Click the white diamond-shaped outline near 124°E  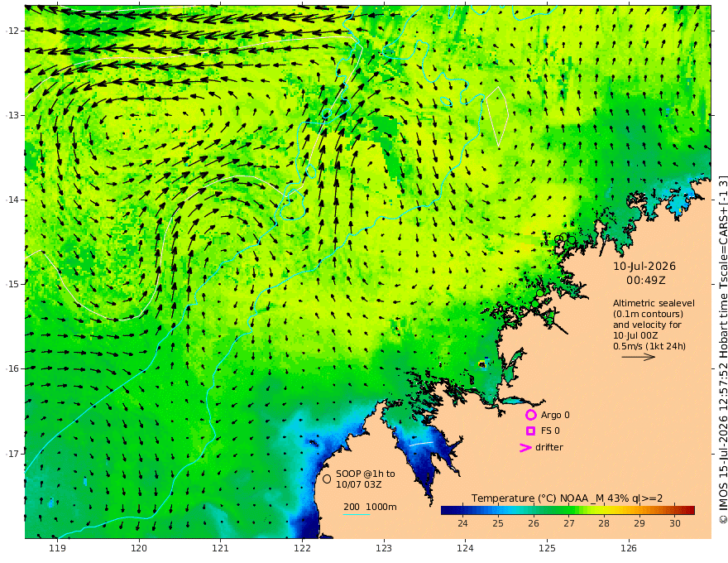pyautogui.click(x=497, y=117)
